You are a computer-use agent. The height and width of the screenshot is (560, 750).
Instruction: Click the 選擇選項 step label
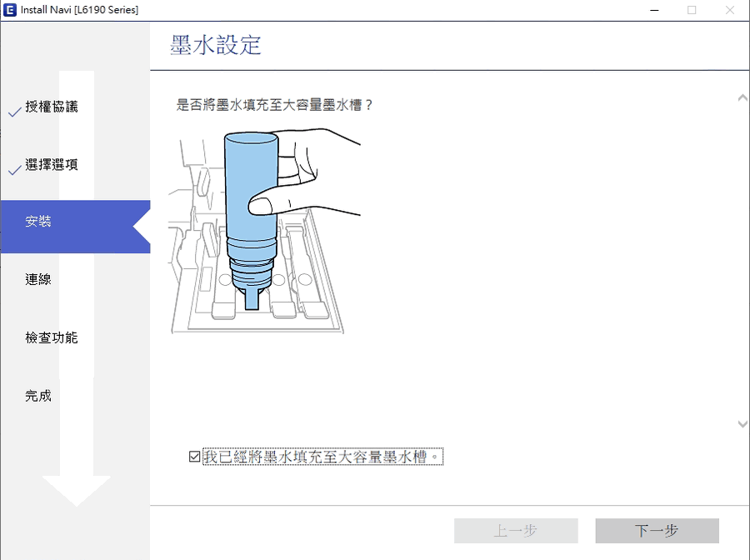pos(52,165)
